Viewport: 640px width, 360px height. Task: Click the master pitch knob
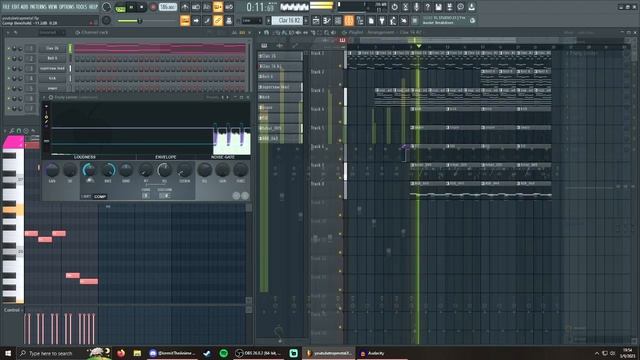pyautogui.click(x=106, y=20)
